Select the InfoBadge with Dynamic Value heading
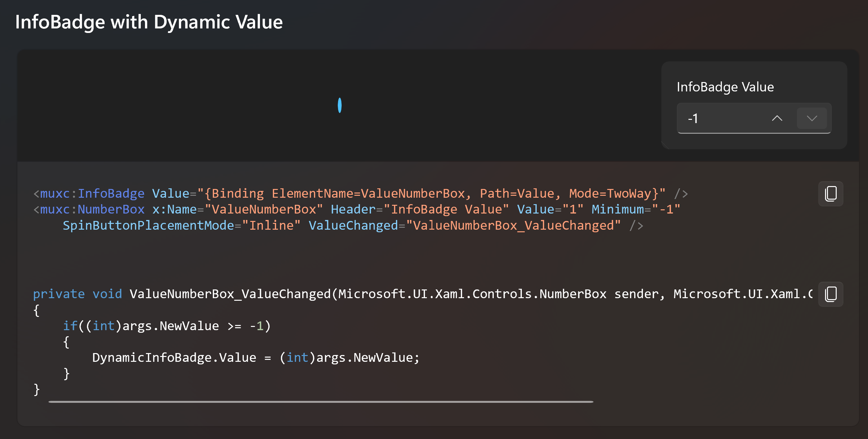Screen dimensions: 868x439 point(149,22)
